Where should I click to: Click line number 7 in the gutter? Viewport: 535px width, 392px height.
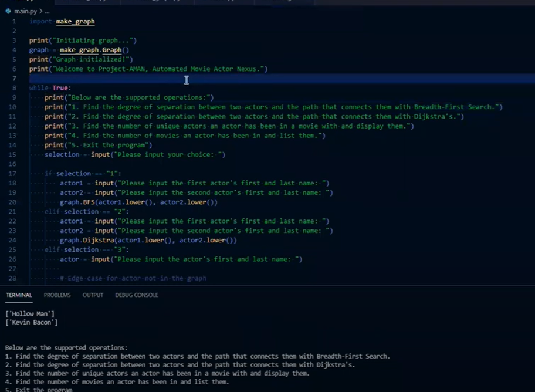click(14, 79)
